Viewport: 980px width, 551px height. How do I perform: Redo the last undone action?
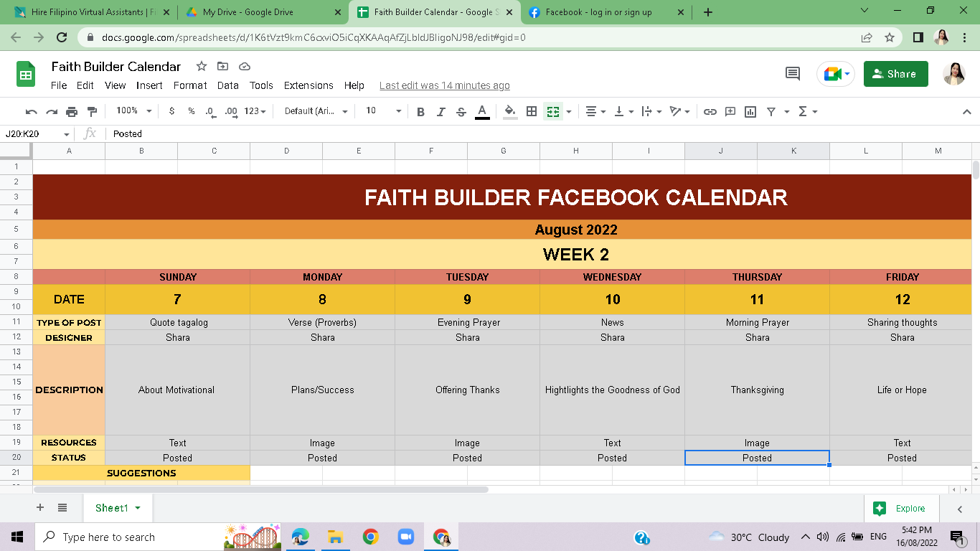pos(52,111)
